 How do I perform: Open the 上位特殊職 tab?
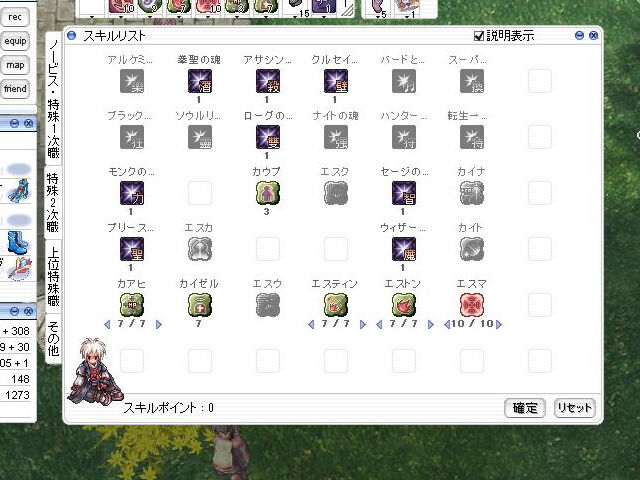click(53, 276)
